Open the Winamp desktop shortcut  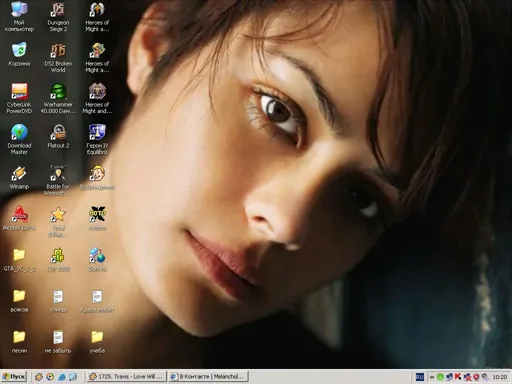pyautogui.click(x=19, y=178)
